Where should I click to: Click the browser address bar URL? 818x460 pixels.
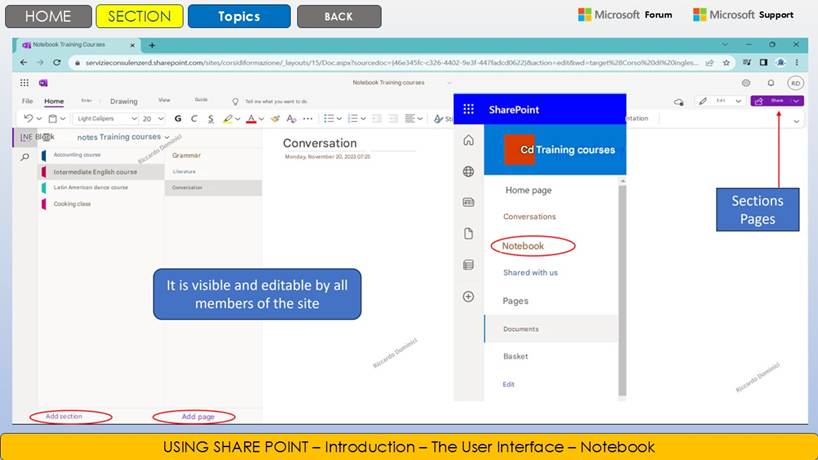[391, 63]
